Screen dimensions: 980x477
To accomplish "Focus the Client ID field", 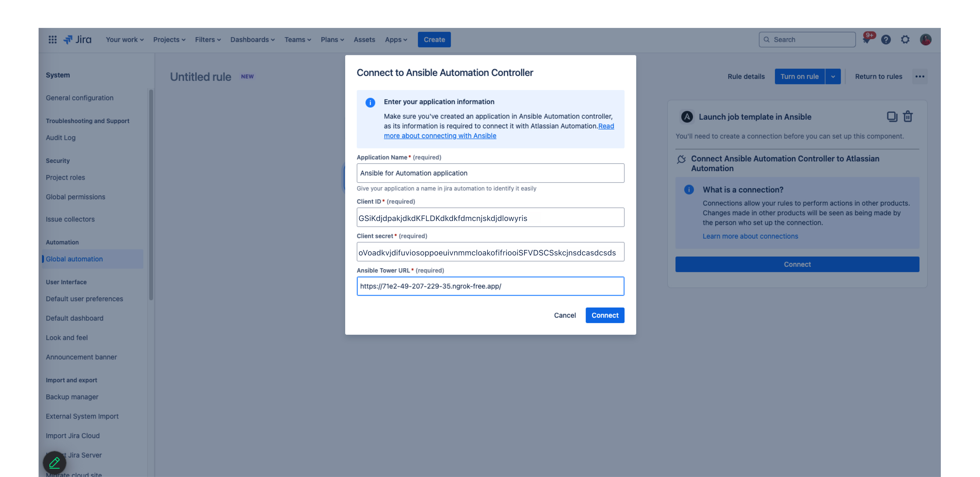I will [x=490, y=217].
